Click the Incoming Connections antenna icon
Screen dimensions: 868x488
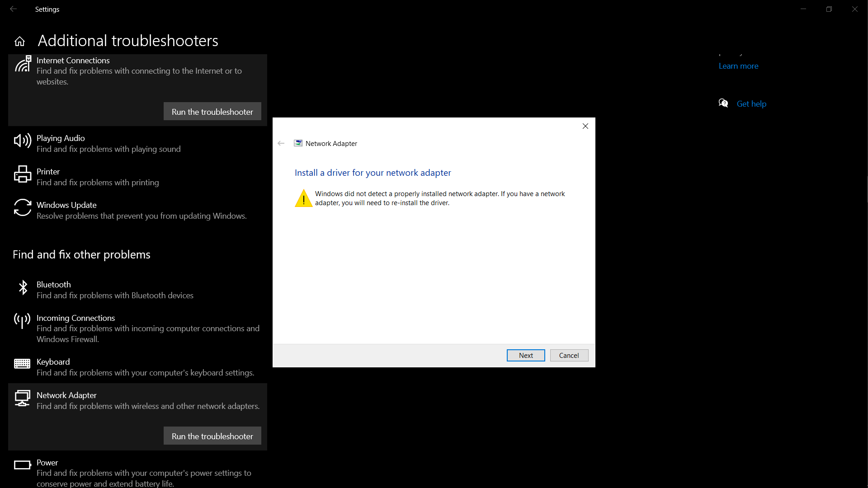click(x=23, y=321)
